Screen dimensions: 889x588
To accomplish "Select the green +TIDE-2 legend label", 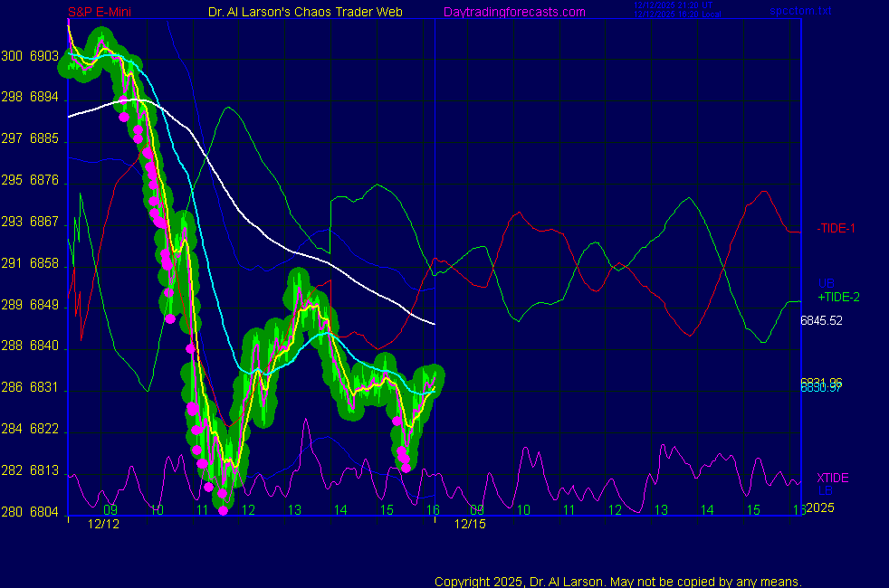I will pos(836,297).
